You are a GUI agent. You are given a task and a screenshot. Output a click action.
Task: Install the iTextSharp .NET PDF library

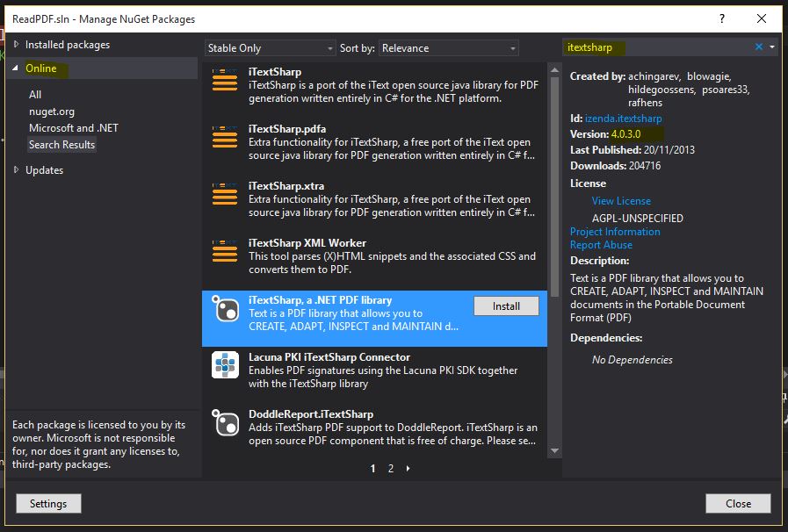(x=506, y=306)
